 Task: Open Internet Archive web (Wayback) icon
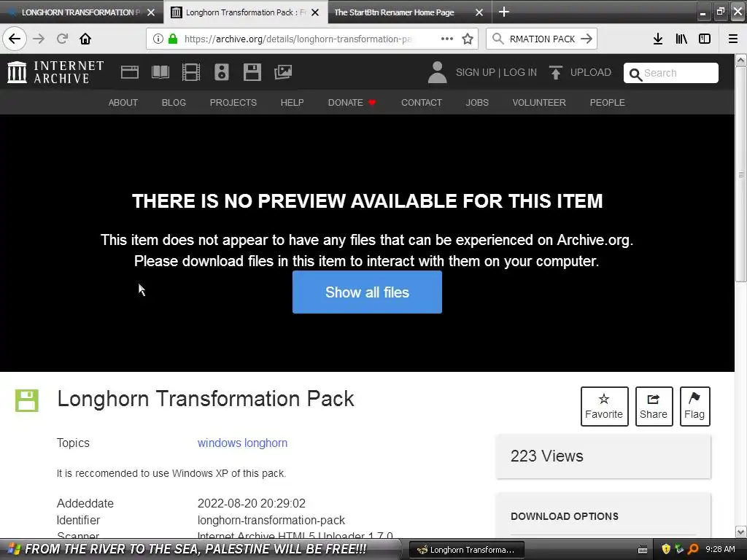(x=130, y=72)
